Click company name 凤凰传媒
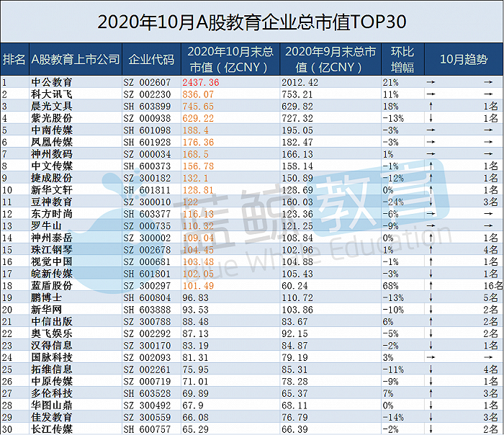The image size is (504, 435). click(x=52, y=142)
